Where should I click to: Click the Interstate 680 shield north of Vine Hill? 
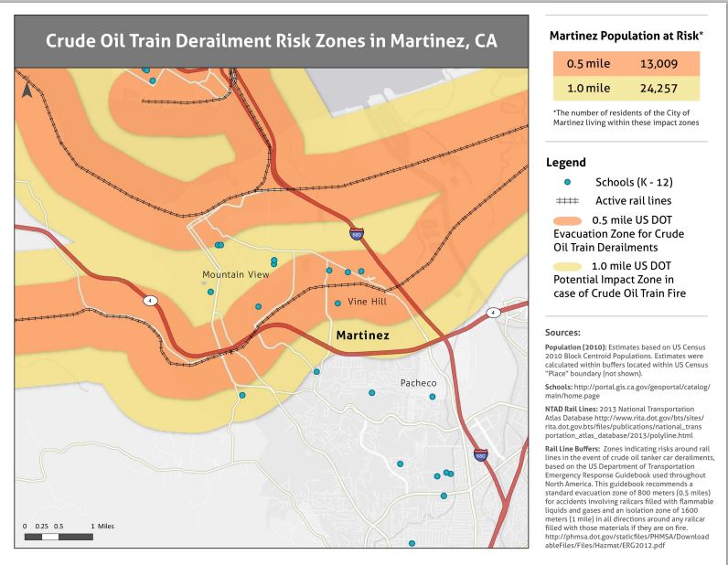click(x=355, y=235)
